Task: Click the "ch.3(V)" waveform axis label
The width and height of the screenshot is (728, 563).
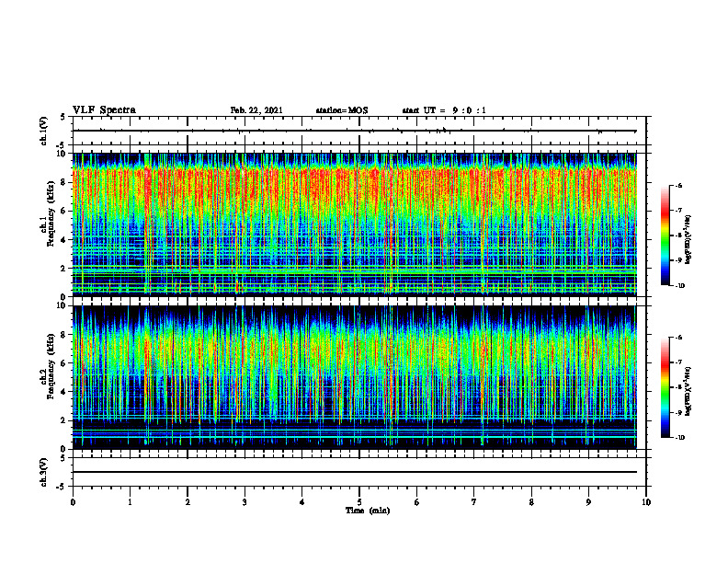Action: pyautogui.click(x=44, y=472)
